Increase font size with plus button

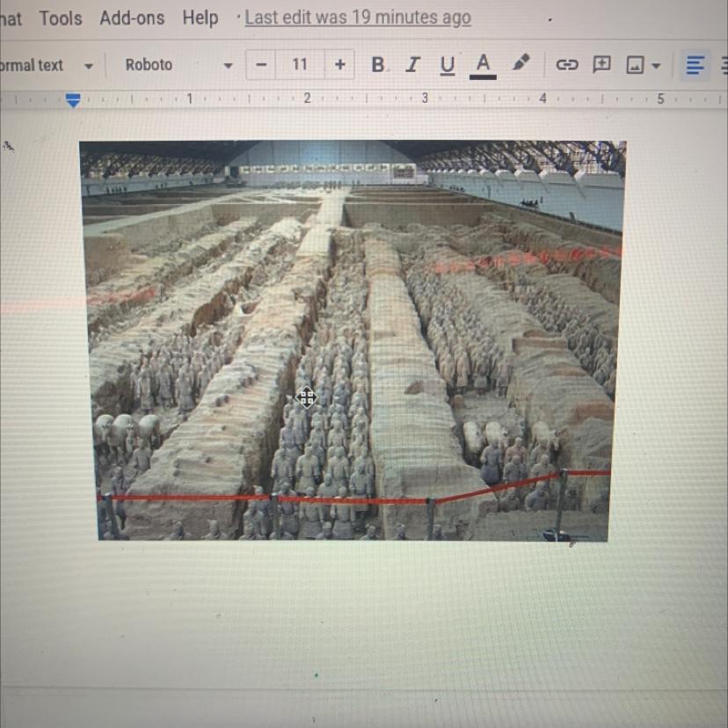[x=340, y=64]
